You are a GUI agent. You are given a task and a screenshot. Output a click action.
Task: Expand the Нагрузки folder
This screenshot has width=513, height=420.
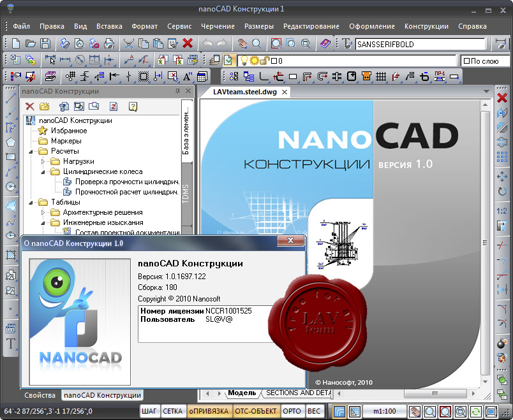(43, 161)
